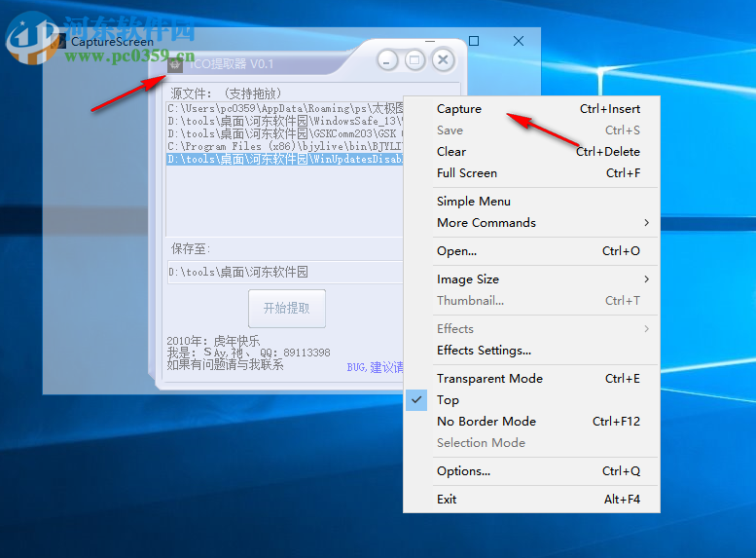Click the BUG,建议请 link
The width and height of the screenshot is (756, 558).
(x=376, y=367)
